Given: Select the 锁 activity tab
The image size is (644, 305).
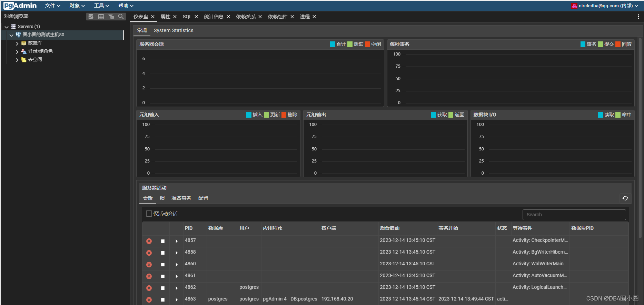Looking at the screenshot, I should 162,198.
